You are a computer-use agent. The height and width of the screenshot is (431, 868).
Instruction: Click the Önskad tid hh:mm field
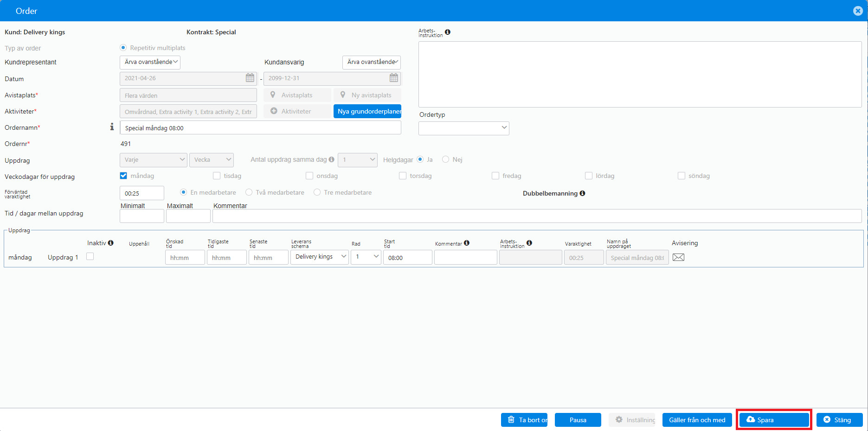[x=185, y=257]
